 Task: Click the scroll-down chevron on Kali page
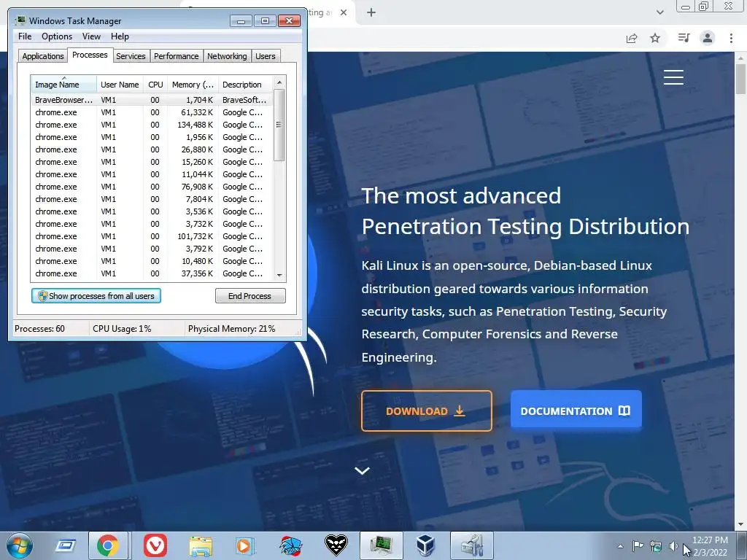click(x=362, y=470)
